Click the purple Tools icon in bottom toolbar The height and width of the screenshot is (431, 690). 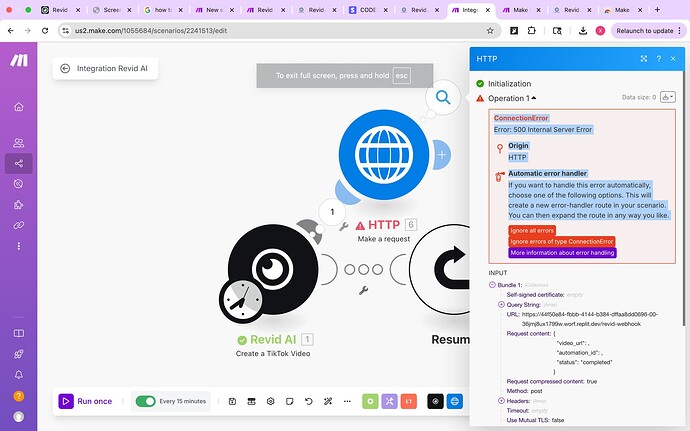389,401
